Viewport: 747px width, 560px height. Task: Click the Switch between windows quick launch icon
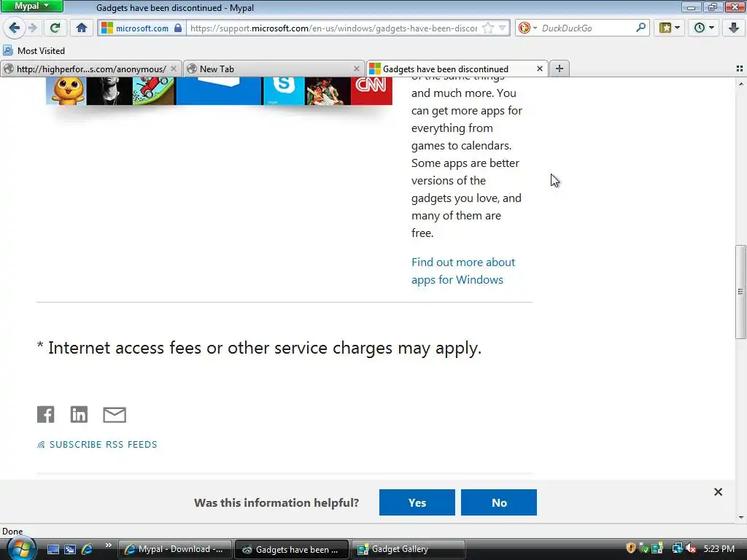pos(70,549)
